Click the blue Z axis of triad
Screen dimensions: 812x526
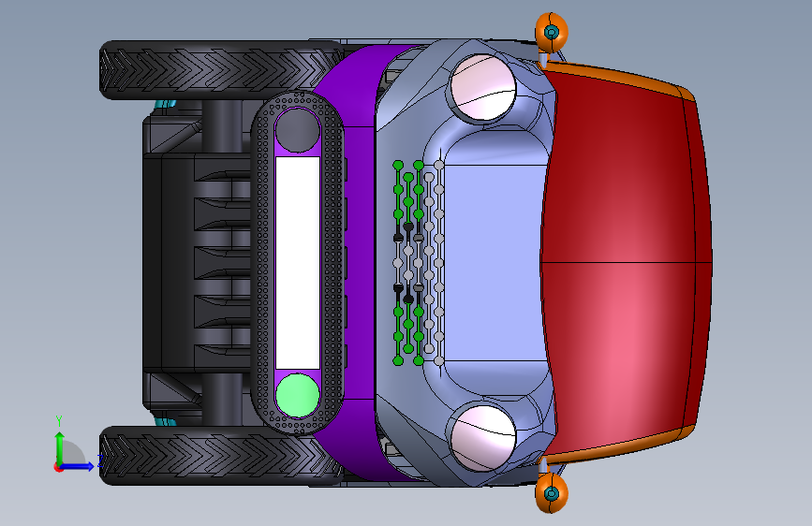click(79, 466)
